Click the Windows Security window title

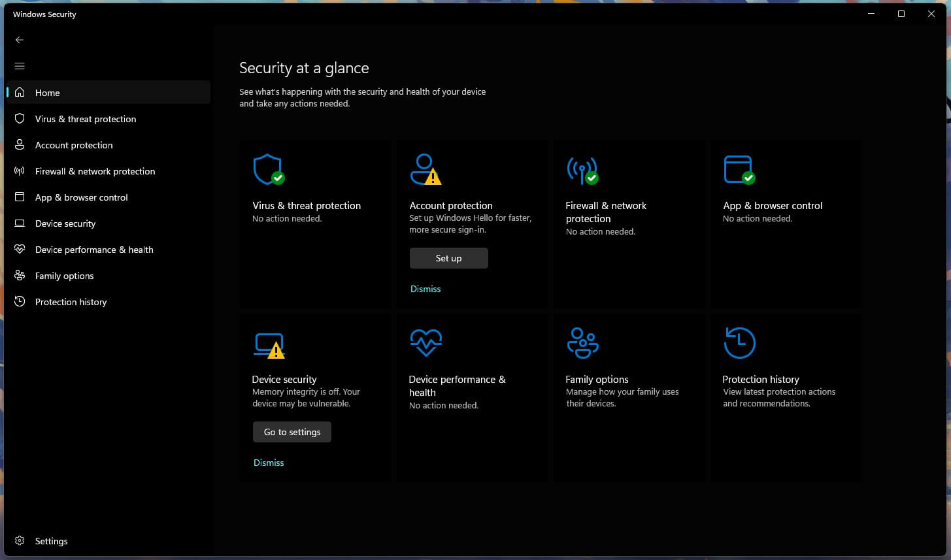click(44, 14)
